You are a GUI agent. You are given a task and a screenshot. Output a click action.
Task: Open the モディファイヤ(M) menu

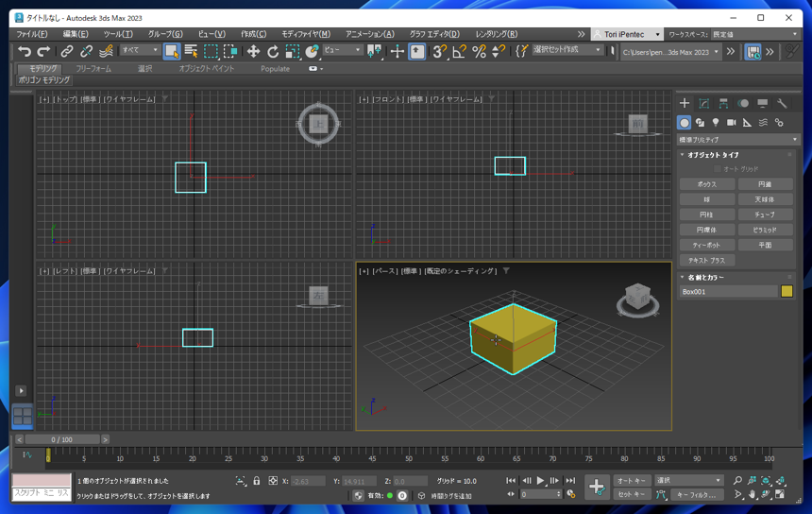306,34
